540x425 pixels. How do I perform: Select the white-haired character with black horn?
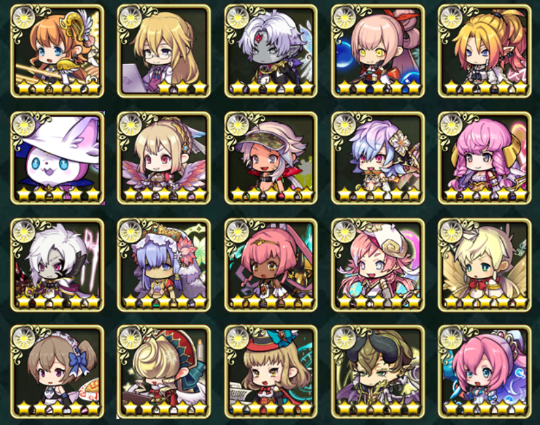57,265
